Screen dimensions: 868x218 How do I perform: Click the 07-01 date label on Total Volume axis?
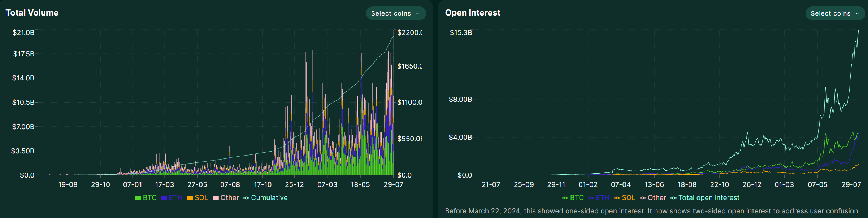coord(133,184)
